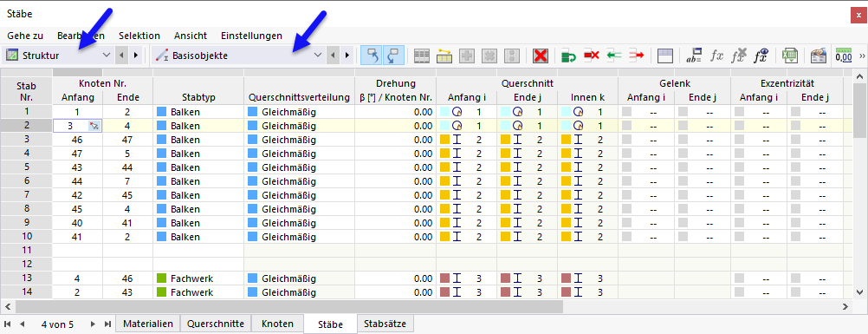868x334 pixels.
Task: Switch to the Querschnitte tab
Action: pyautogui.click(x=216, y=324)
